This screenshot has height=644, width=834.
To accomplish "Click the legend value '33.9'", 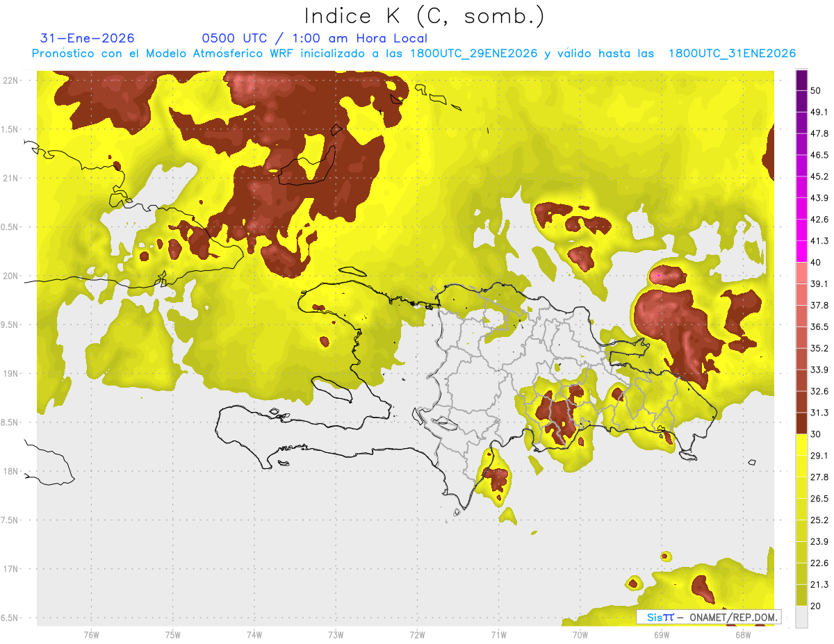I will pyautogui.click(x=820, y=370).
